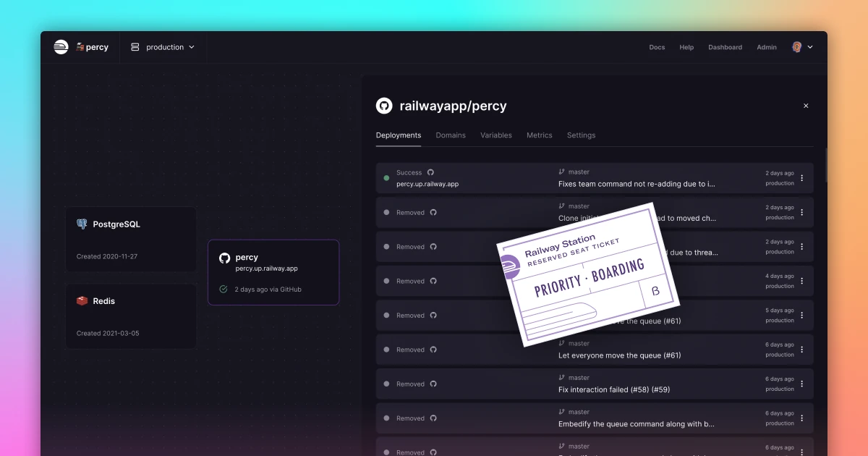Screen dimensions: 868x456
Task: Click the Priority Boarding ticket image
Action: [x=587, y=274]
